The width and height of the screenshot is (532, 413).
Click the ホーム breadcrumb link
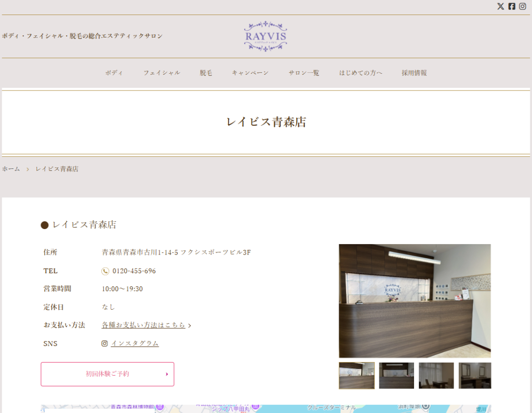click(x=11, y=169)
